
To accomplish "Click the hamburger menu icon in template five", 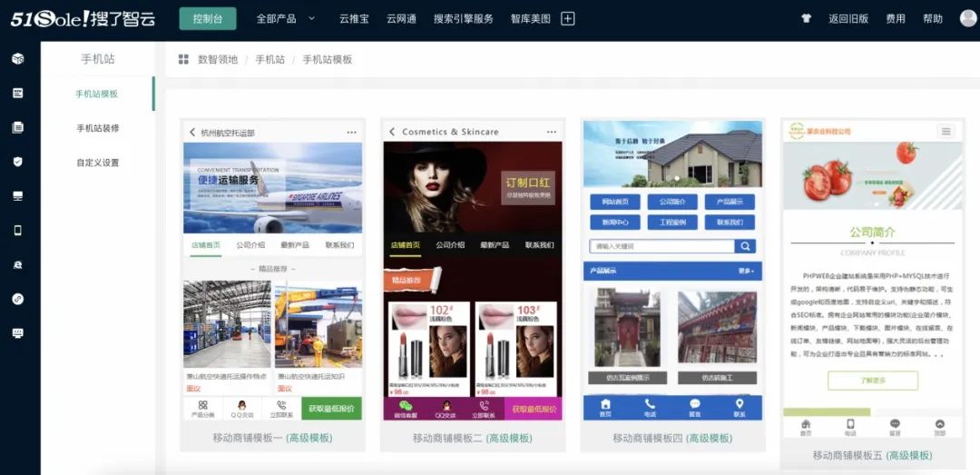I will (946, 132).
